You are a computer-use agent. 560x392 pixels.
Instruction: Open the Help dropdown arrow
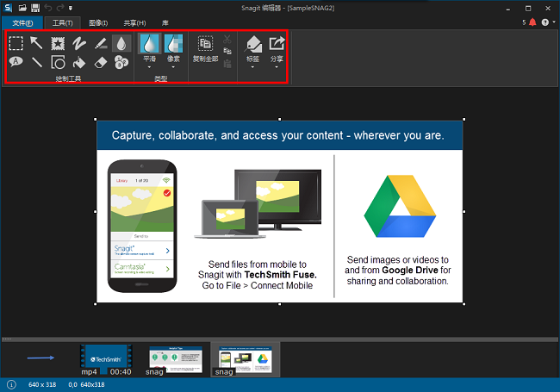[554, 22]
